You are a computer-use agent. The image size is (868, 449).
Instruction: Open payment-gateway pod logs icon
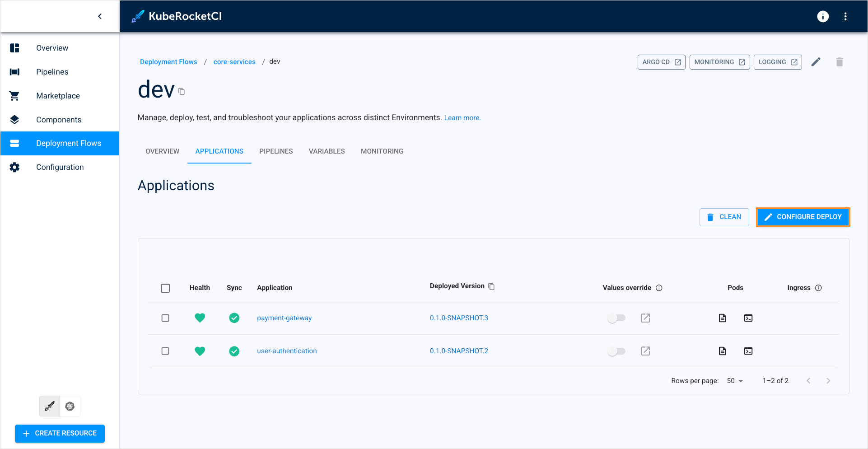722,318
